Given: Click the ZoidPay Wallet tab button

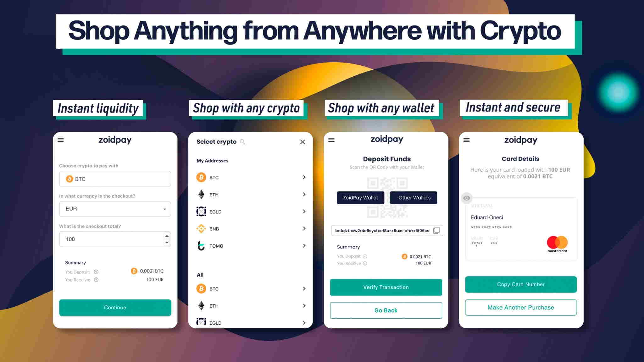Looking at the screenshot, I should tap(360, 197).
